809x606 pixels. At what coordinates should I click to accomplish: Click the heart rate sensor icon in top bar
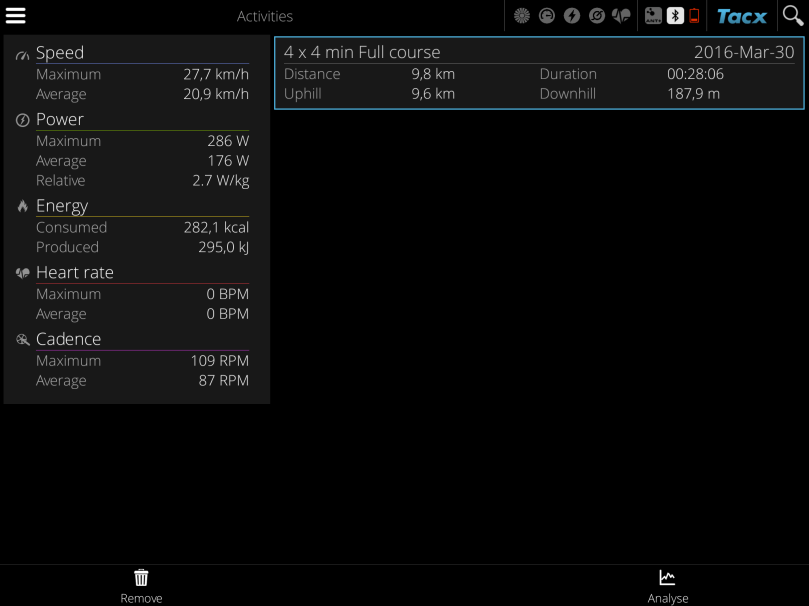621,16
